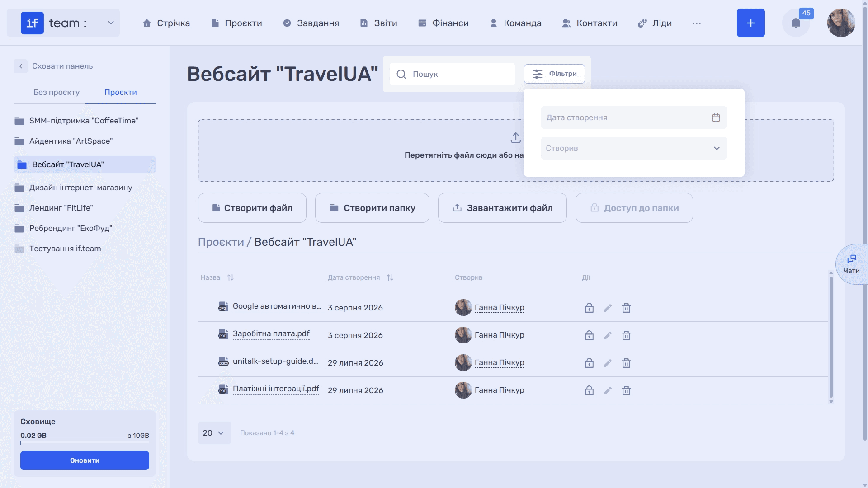Open Команда team section

click(x=515, y=23)
